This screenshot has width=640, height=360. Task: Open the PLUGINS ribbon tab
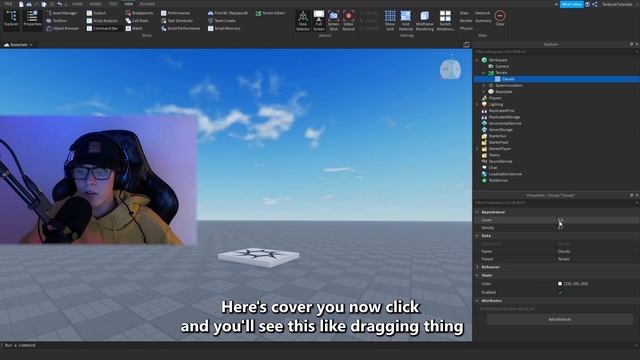pyautogui.click(x=147, y=4)
